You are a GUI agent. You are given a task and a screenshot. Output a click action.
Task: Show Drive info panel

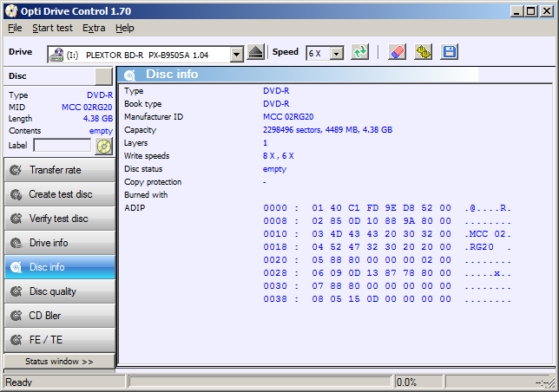60,243
